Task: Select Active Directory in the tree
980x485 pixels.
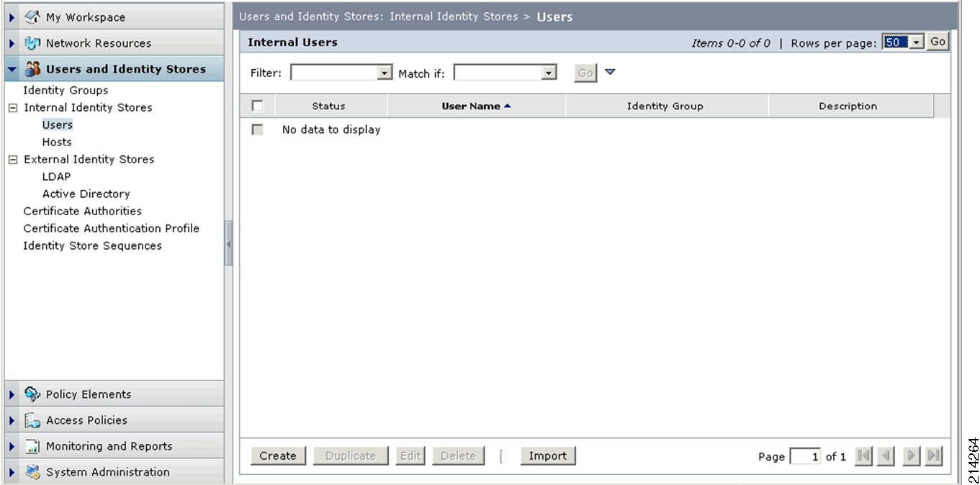Action: pyautogui.click(x=86, y=194)
